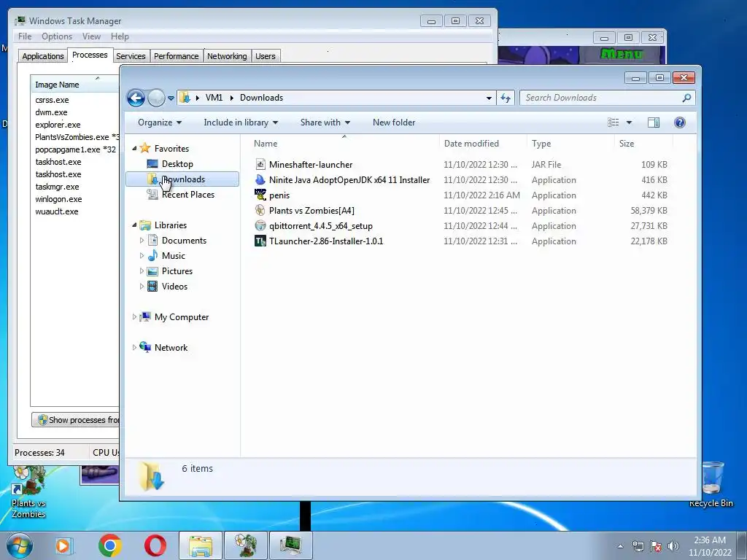747x560 pixels.
Task: Open the volume speaker tray icon
Action: (x=673, y=546)
